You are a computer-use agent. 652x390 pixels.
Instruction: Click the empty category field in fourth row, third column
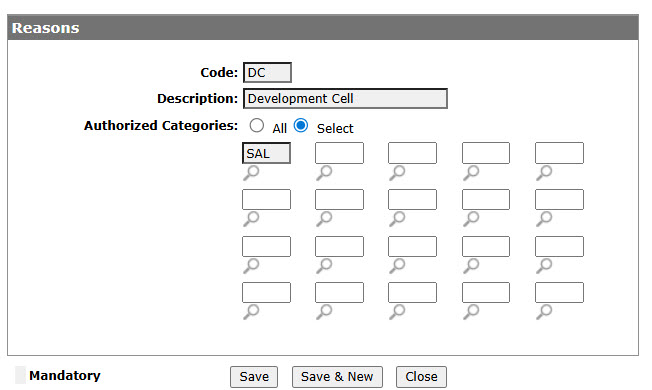pyautogui.click(x=412, y=293)
